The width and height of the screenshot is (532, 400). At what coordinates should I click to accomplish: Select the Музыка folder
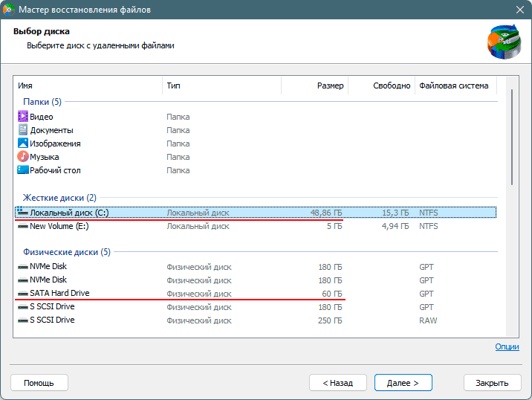[x=256, y=157]
